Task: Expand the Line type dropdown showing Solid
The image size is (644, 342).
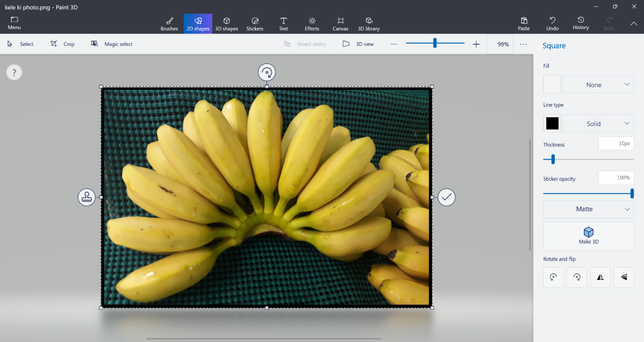Action: (x=598, y=123)
